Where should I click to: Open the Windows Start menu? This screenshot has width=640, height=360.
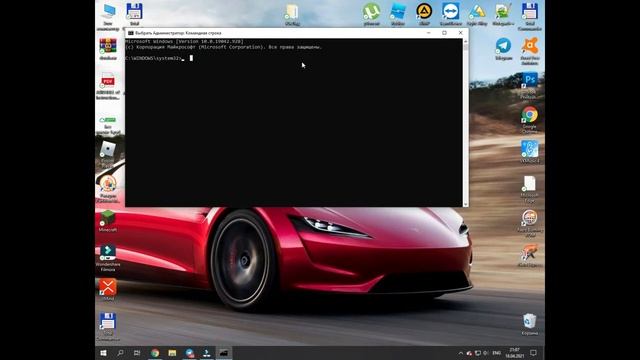click(103, 353)
